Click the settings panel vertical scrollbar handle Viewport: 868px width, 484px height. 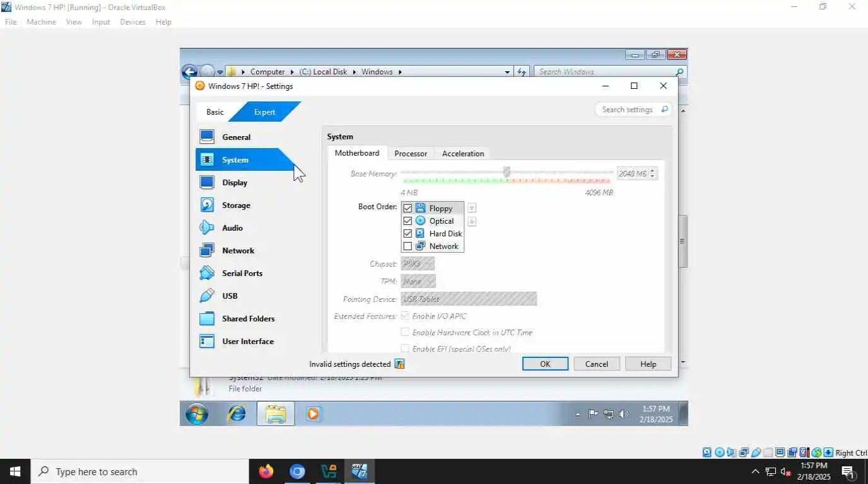[x=683, y=241]
